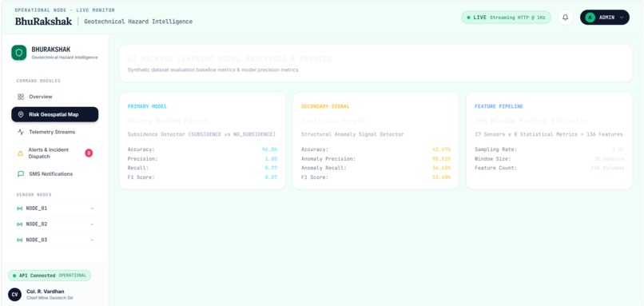This screenshot has height=306, width=644.
Task: Select Risk Geospatial Map module
Action: click(54, 114)
